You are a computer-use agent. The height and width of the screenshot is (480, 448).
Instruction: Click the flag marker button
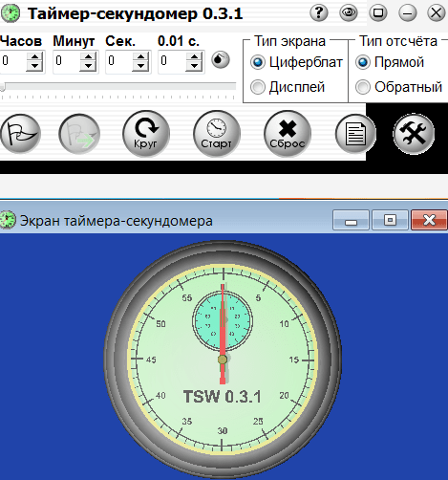click(x=21, y=134)
